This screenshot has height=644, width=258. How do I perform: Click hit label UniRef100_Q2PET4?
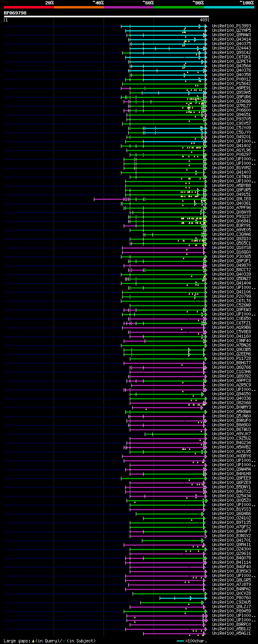231,62
